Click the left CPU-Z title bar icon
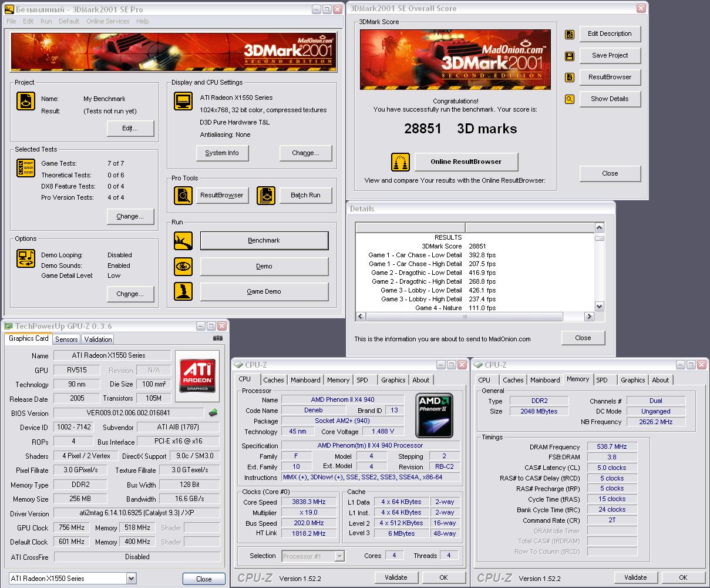Viewport: 710px width, 588px height. tap(239, 365)
